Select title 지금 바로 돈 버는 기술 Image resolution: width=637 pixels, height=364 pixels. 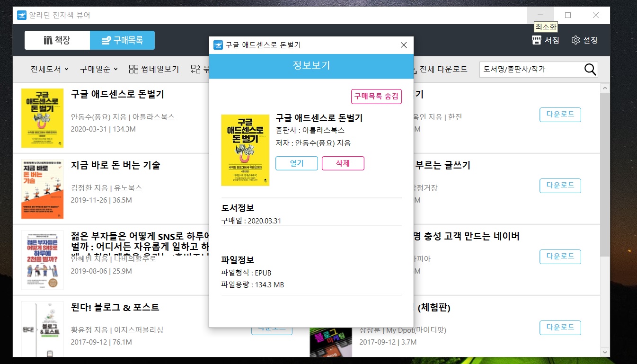click(x=115, y=165)
